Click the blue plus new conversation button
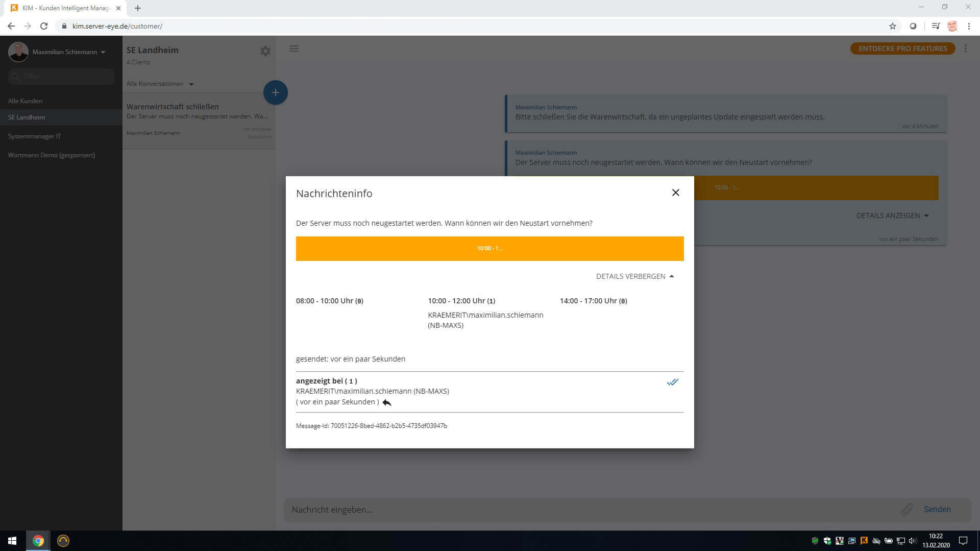The image size is (980, 551). [275, 92]
